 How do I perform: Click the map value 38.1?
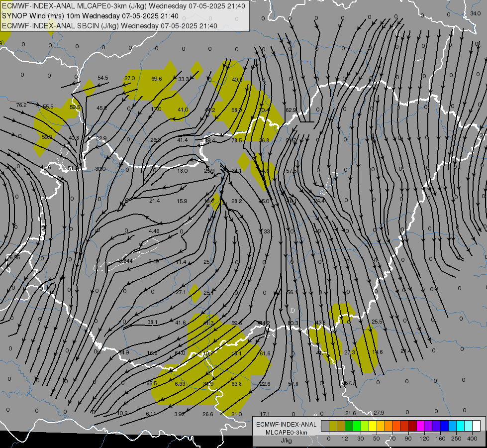pyautogui.click(x=152, y=323)
